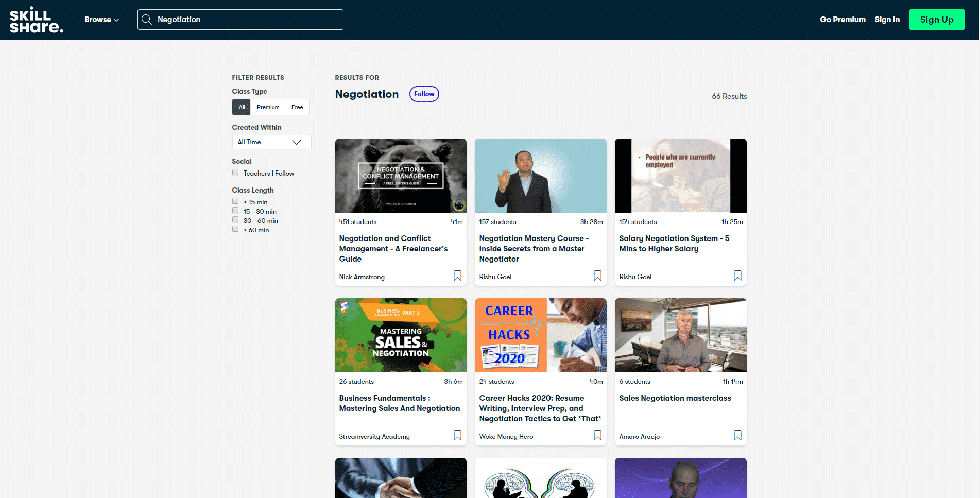This screenshot has height=498, width=980.
Task: Open title Career Hacks 2020: Resume Writing
Action: tap(540, 408)
